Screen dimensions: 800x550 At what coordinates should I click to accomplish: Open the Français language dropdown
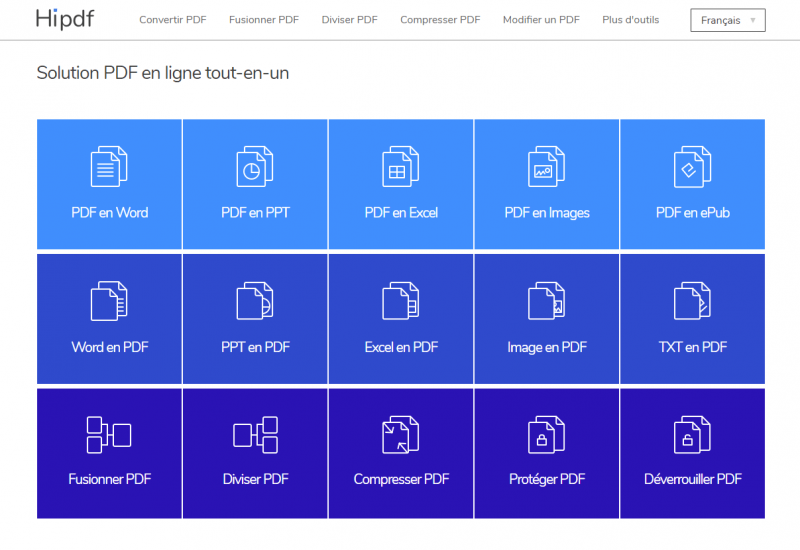tap(727, 20)
